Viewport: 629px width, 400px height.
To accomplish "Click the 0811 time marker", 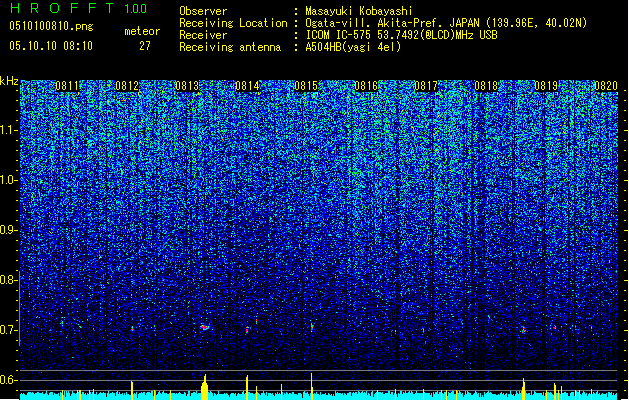I will click(67, 86).
